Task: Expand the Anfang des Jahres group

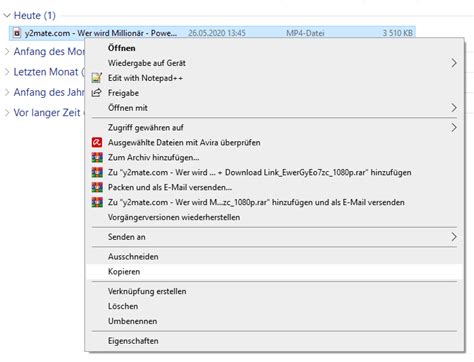Action: tap(7, 92)
